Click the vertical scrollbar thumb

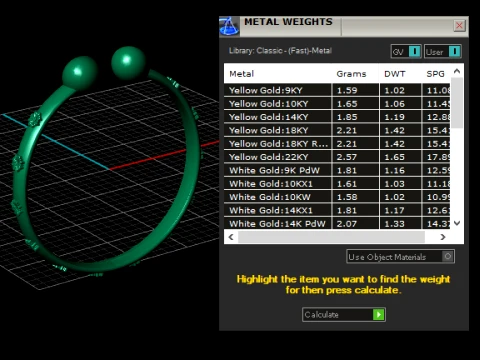(x=457, y=103)
